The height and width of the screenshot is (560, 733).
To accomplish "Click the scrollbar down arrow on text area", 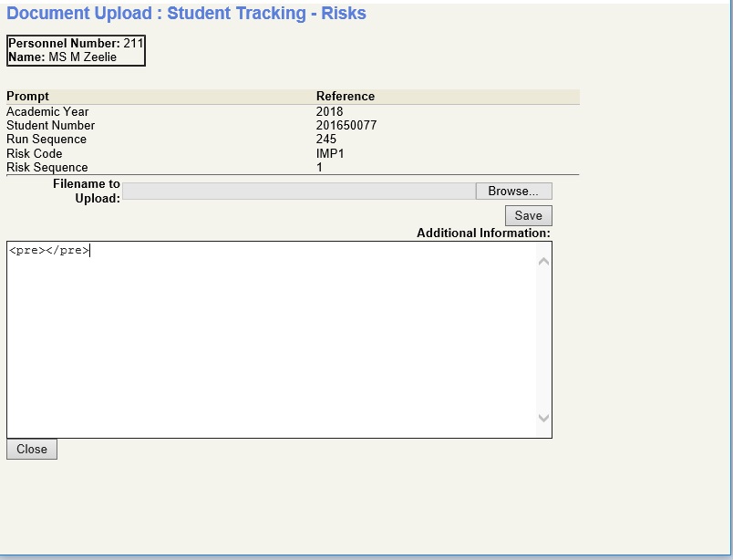I will (x=543, y=419).
